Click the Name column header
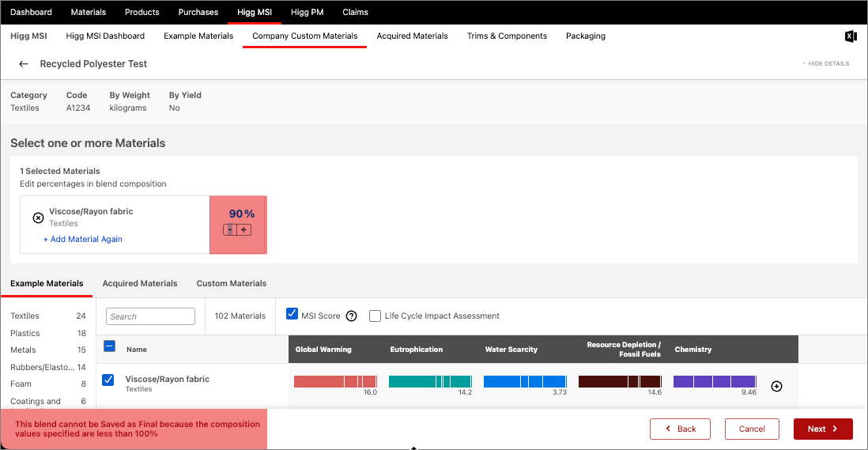 click(137, 350)
